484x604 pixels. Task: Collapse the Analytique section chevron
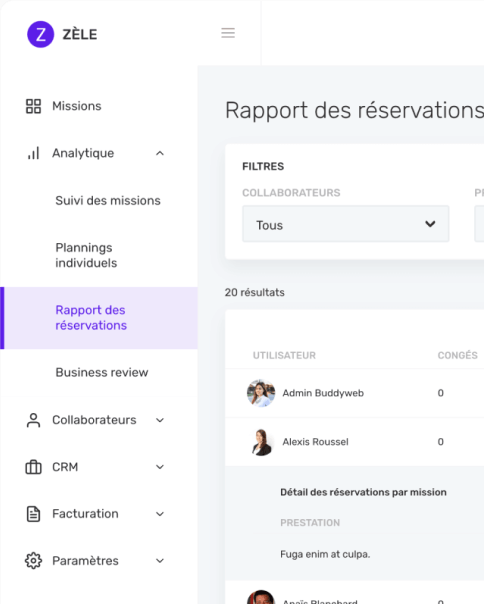pyautogui.click(x=160, y=153)
